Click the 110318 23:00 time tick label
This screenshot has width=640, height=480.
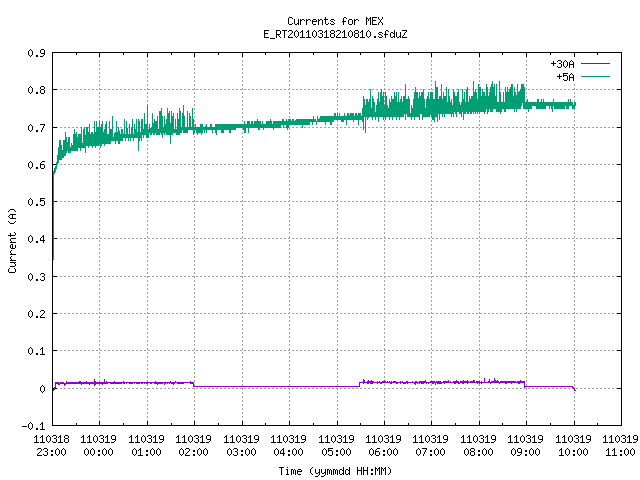pyautogui.click(x=51, y=446)
